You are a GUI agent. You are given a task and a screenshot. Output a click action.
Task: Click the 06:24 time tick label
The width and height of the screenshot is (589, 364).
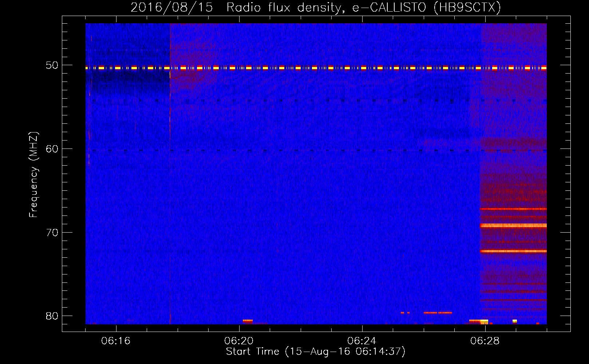(362, 341)
